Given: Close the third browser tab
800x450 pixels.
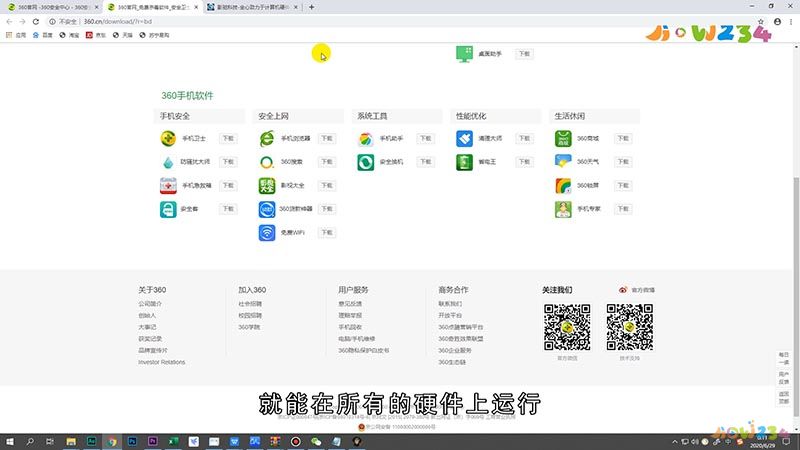Looking at the screenshot, I should [x=295, y=7].
